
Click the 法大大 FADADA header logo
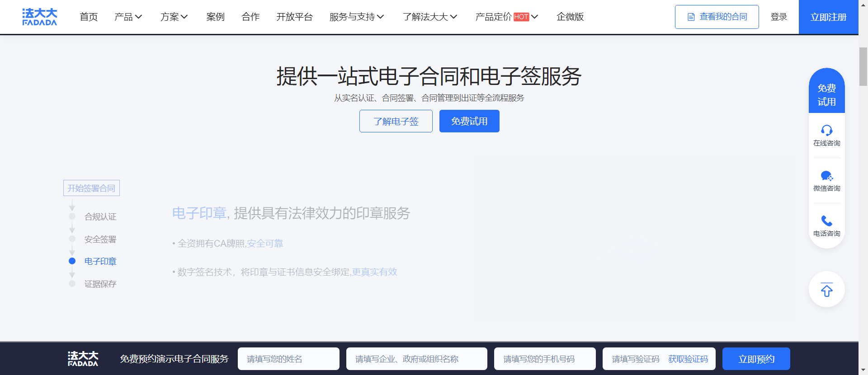click(40, 17)
